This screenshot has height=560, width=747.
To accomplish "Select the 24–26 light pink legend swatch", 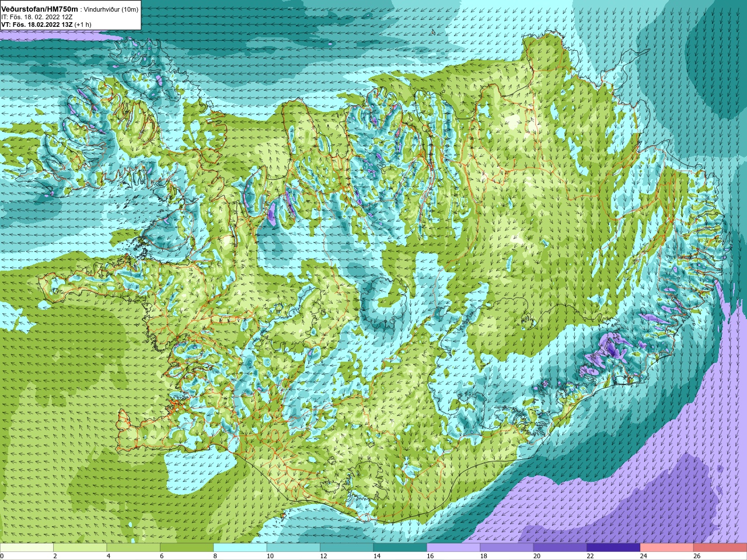I will pyautogui.click(x=667, y=547).
